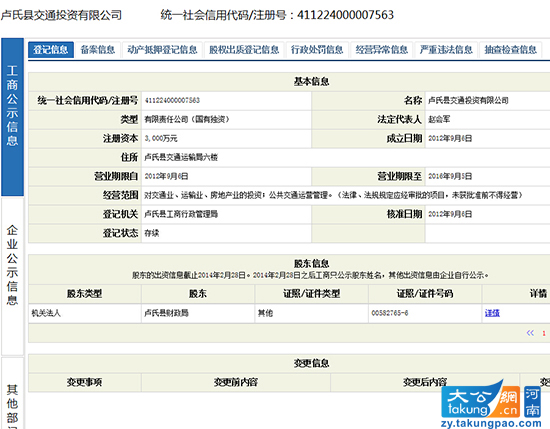Click the registration number 411224000007563 cell
This screenshot has width=550, height=429.
226,100
